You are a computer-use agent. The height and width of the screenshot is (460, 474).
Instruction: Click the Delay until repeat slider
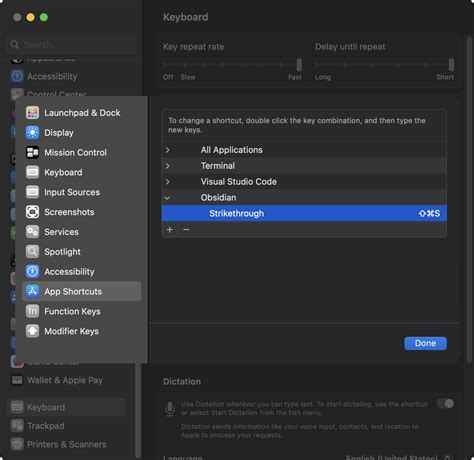pos(384,65)
